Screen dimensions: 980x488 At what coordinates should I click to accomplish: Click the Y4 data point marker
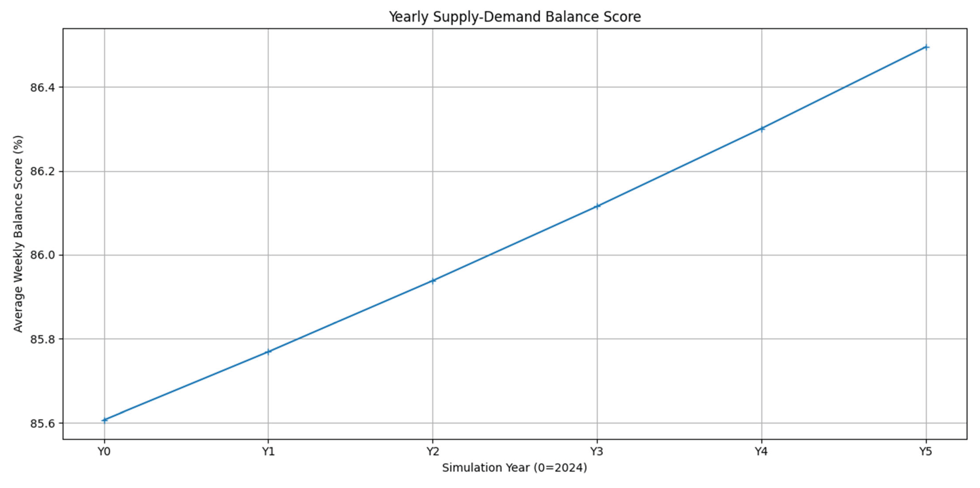tap(761, 129)
